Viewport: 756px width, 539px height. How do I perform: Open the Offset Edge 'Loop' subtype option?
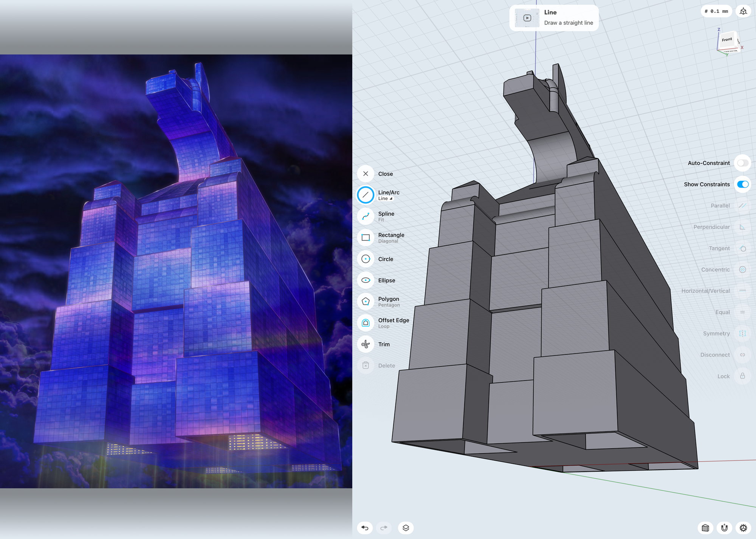pyautogui.click(x=384, y=326)
